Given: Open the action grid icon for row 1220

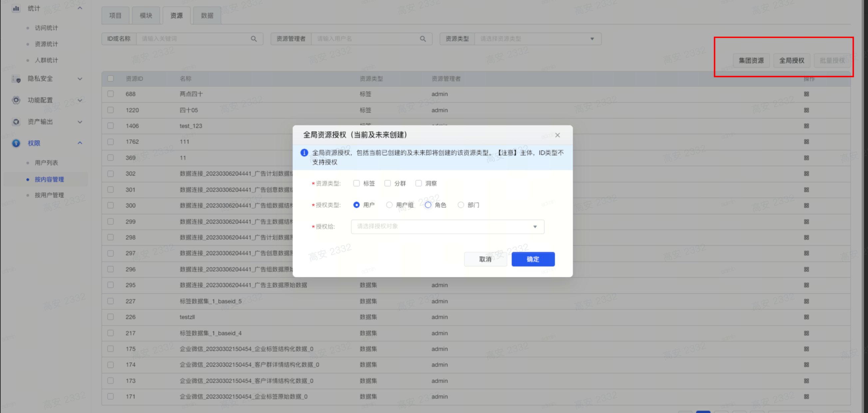Looking at the screenshot, I should tap(806, 110).
